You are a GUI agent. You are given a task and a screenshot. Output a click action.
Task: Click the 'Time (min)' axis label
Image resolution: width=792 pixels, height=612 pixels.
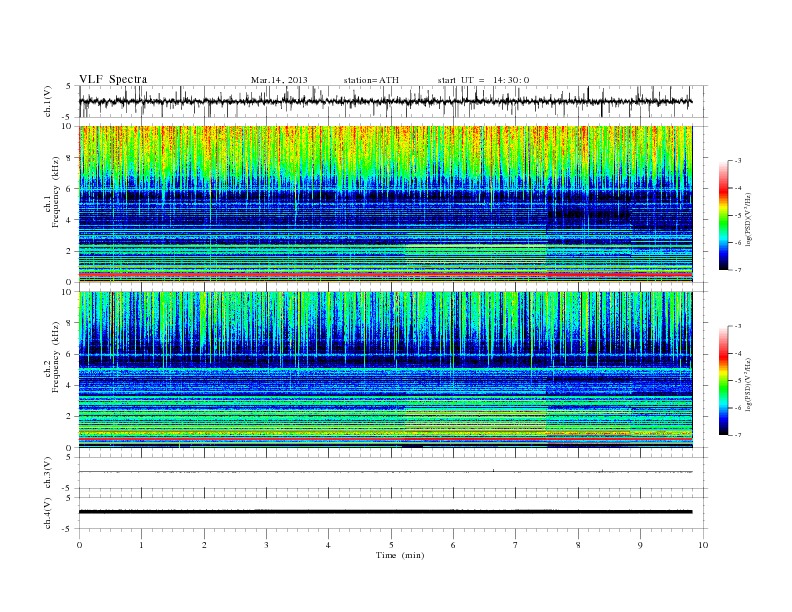click(400, 555)
